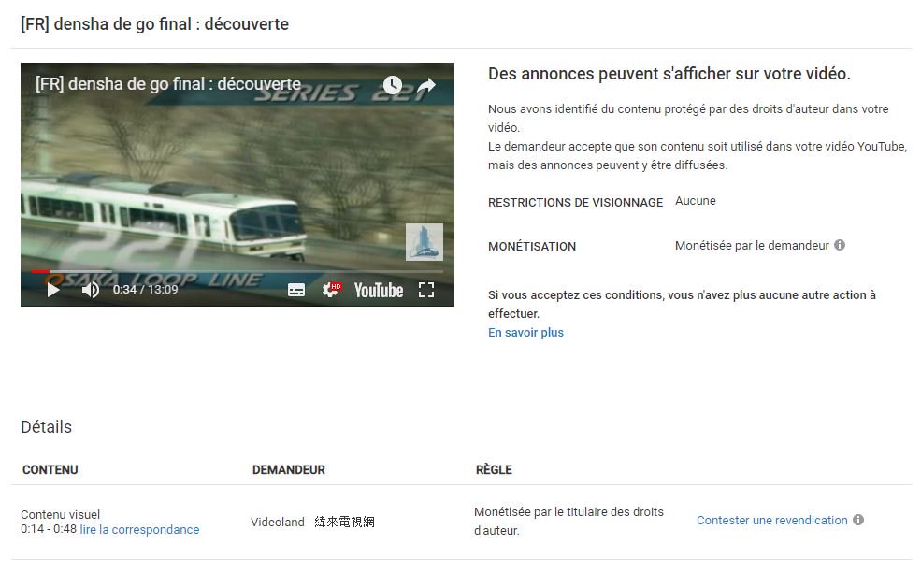Click the 'Détails' section heading
Viewport: 921px width, 588px height.
click(47, 427)
